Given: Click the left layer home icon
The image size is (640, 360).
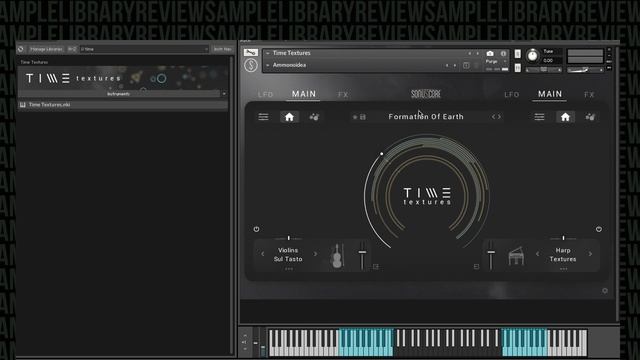Looking at the screenshot, I should point(289,117).
